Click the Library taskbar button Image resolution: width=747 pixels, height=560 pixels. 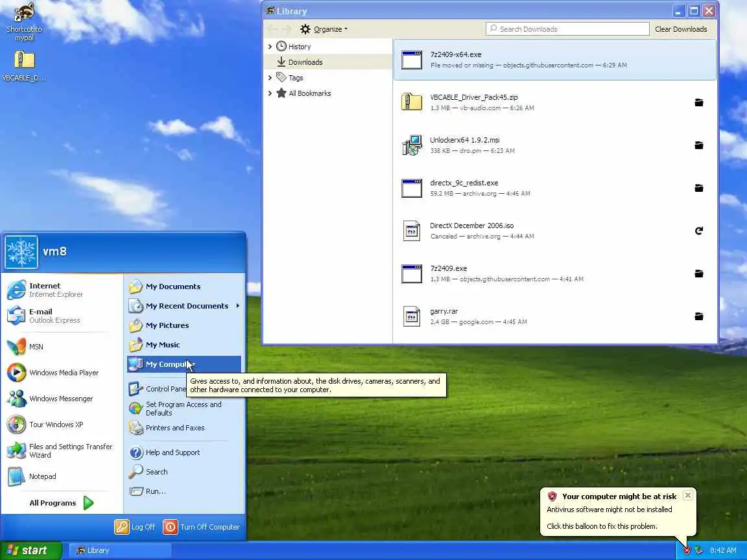(120, 550)
